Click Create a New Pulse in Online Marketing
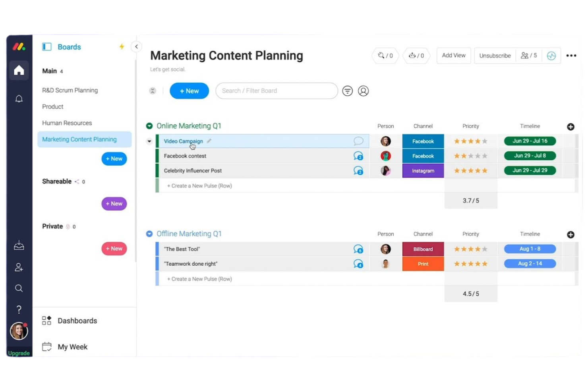Viewport: 588px width, 392px height. (199, 186)
